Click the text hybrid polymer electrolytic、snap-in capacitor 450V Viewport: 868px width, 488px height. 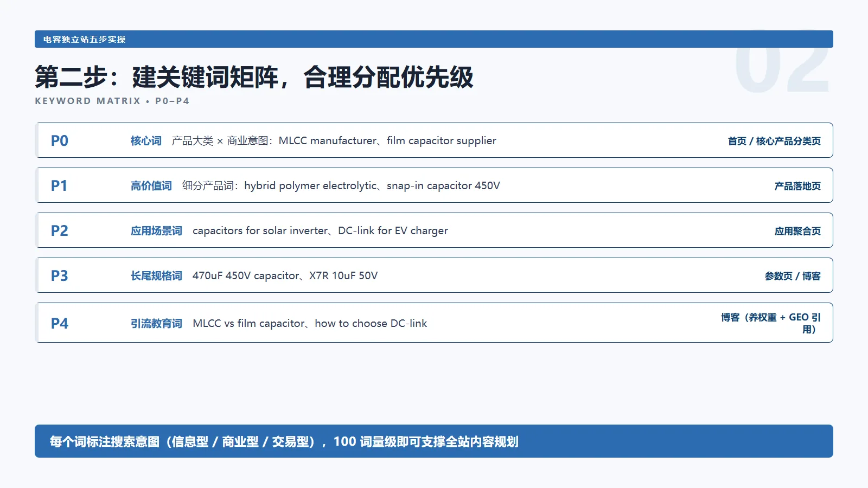tap(372, 186)
